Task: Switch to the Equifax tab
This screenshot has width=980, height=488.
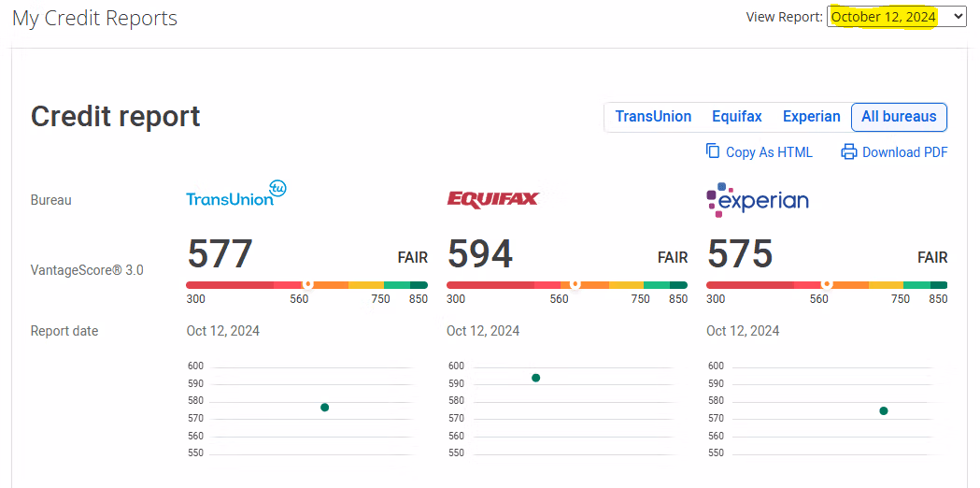Action: click(x=736, y=117)
